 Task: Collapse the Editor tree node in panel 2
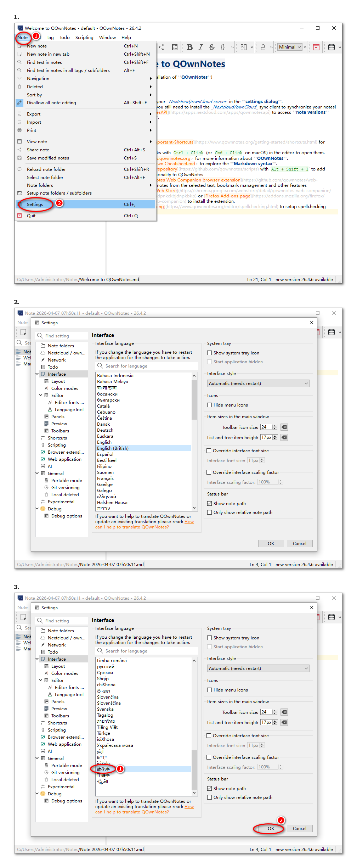pos(41,395)
